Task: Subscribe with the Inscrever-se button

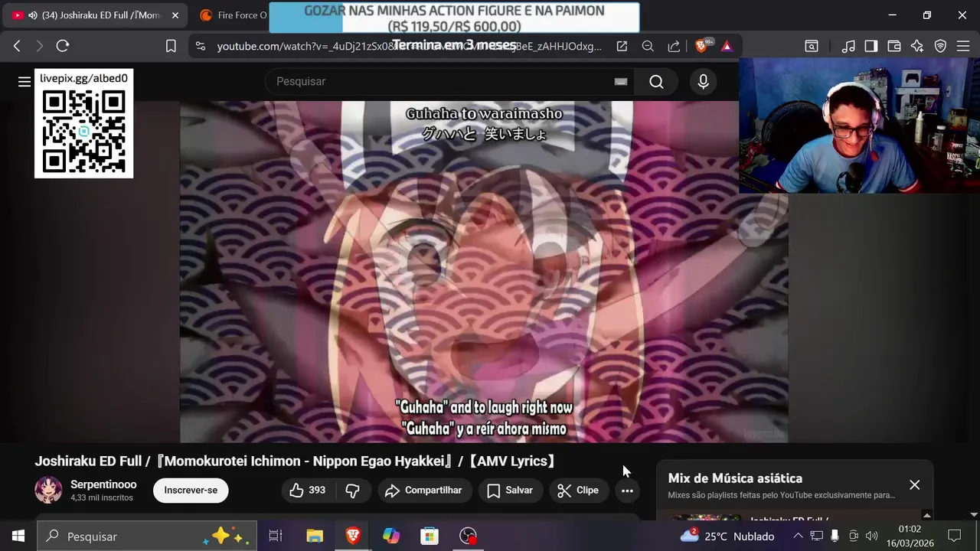Action: tap(191, 491)
